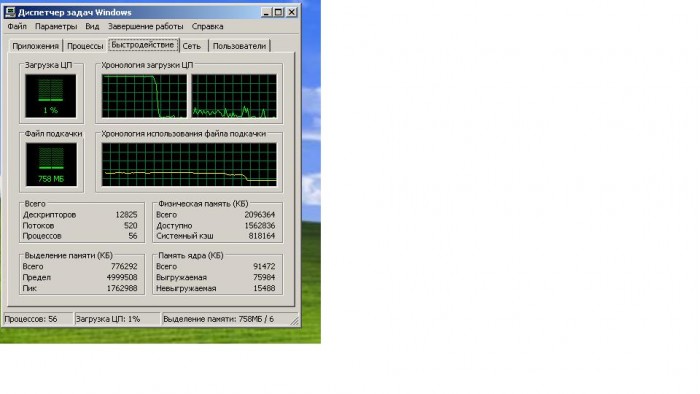Click the Хронология загрузки ЦП heading

(x=147, y=65)
